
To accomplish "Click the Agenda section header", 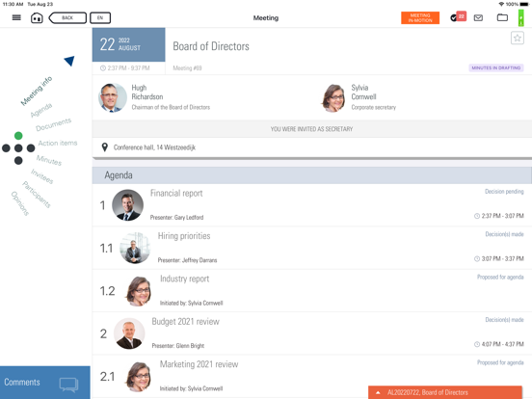I will click(312, 175).
